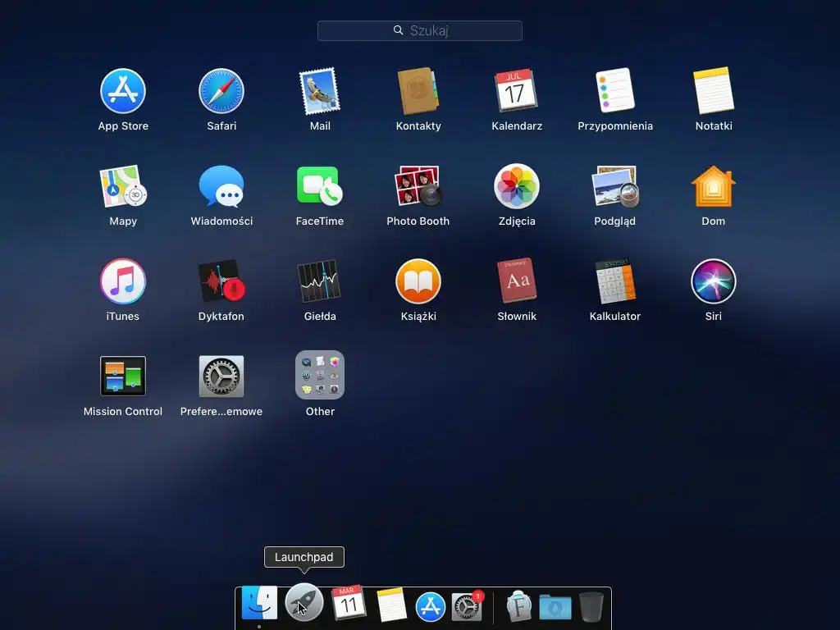
Task: Open Font File Browser in the Dock
Action: (518, 606)
